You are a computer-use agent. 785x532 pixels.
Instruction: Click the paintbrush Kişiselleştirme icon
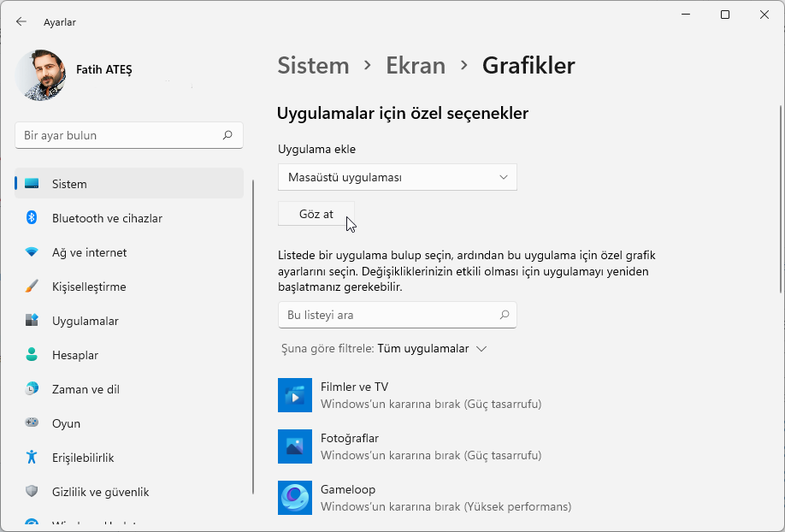[32, 287]
